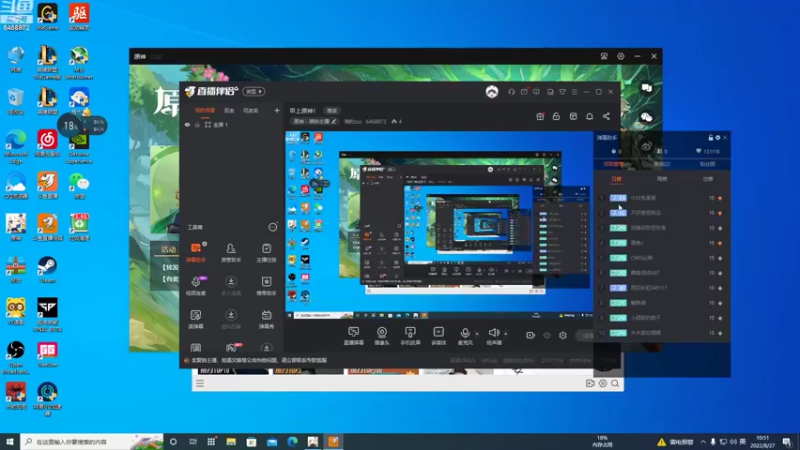The image size is (800, 450).
Task: Select the orange-highlighted scene tab in the left panel
Action: (x=205, y=111)
